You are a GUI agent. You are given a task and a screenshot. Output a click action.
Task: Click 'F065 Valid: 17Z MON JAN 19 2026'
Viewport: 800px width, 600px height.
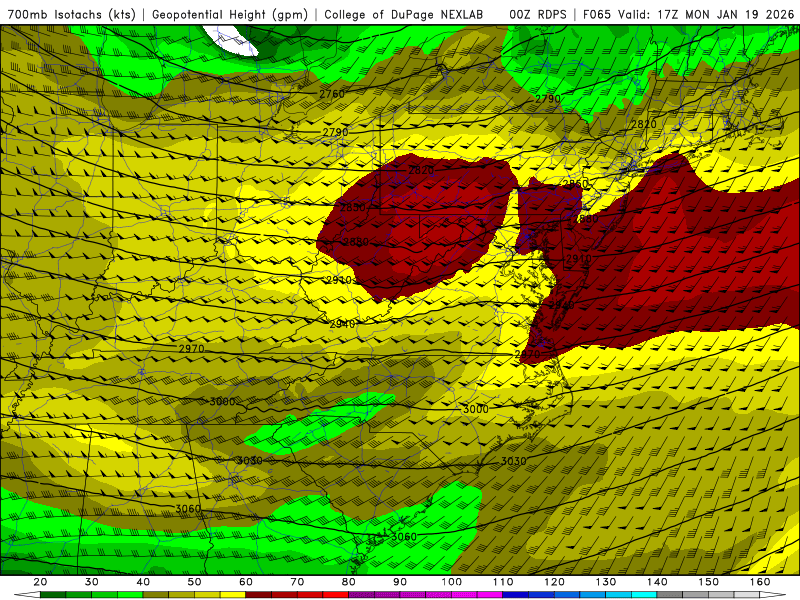(x=688, y=15)
